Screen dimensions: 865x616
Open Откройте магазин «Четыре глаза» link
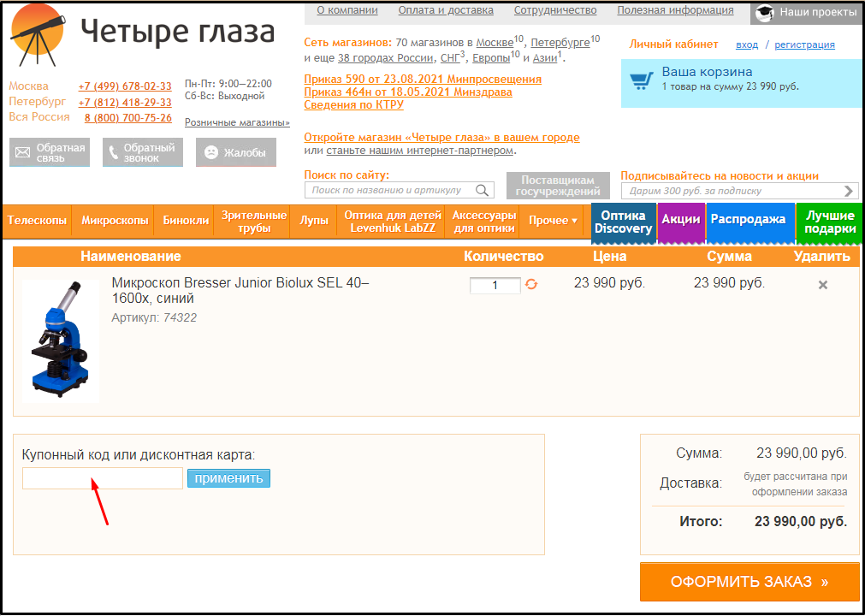(x=441, y=138)
